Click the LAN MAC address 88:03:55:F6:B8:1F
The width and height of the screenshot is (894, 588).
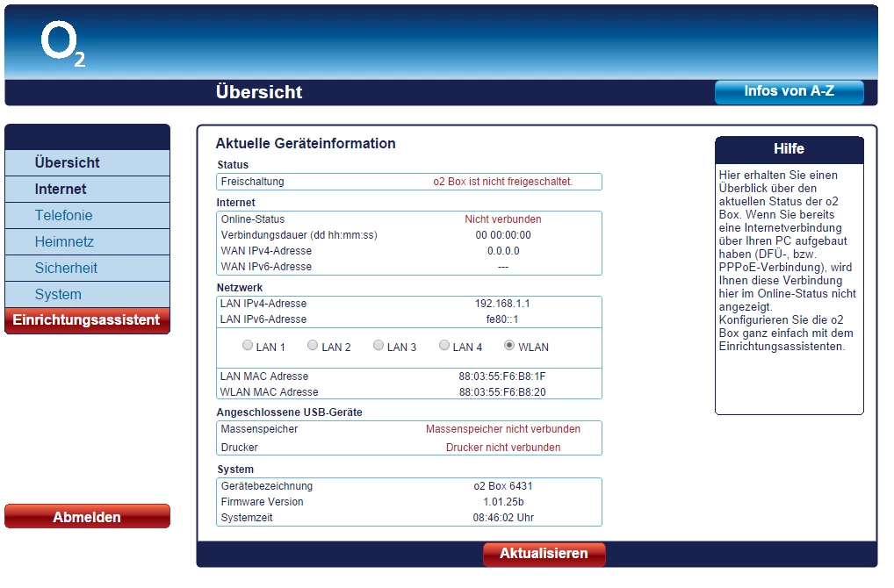point(502,376)
